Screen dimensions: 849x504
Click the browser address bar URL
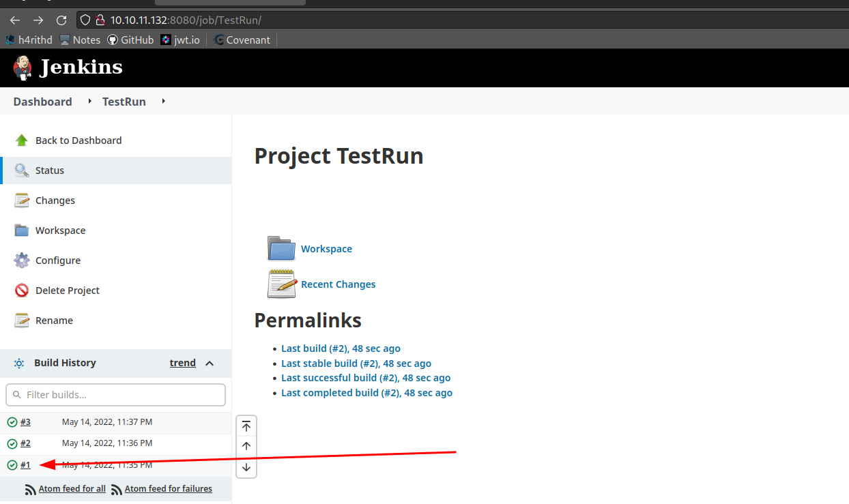pyautogui.click(x=186, y=20)
